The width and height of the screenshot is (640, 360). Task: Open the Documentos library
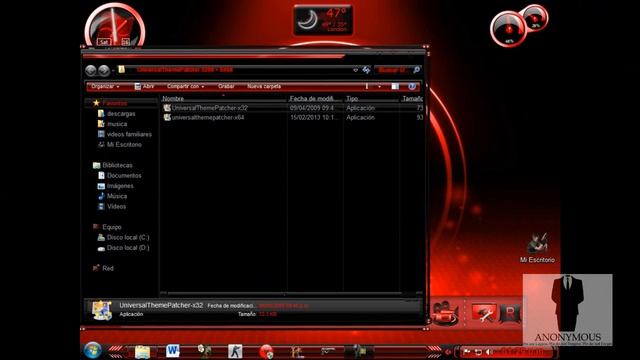click(x=124, y=176)
